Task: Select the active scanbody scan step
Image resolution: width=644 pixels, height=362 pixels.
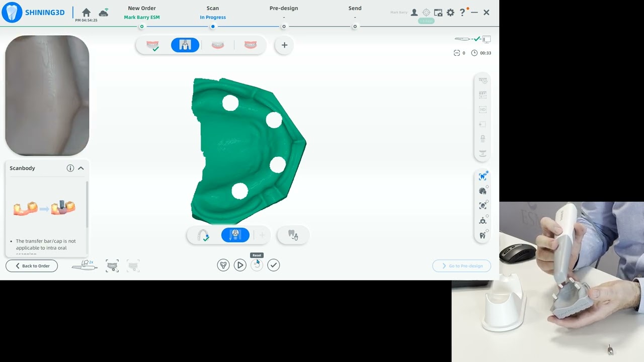Action: tap(185, 45)
